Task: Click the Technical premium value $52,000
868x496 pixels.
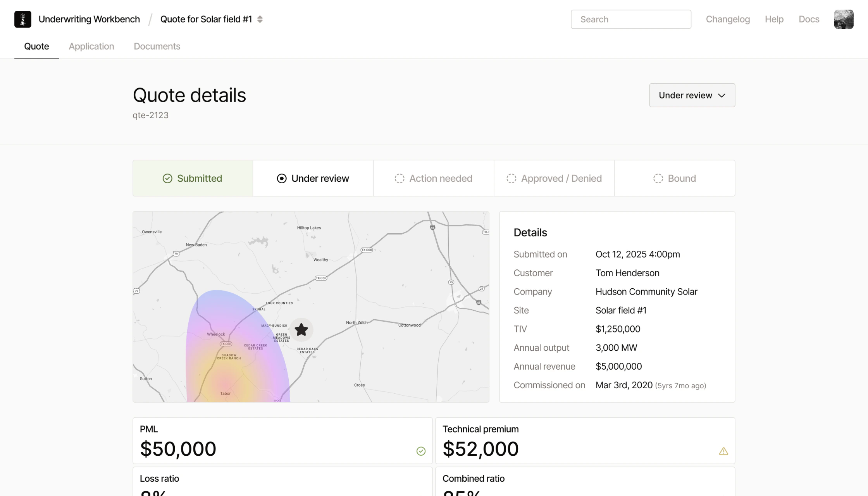Action: (480, 449)
